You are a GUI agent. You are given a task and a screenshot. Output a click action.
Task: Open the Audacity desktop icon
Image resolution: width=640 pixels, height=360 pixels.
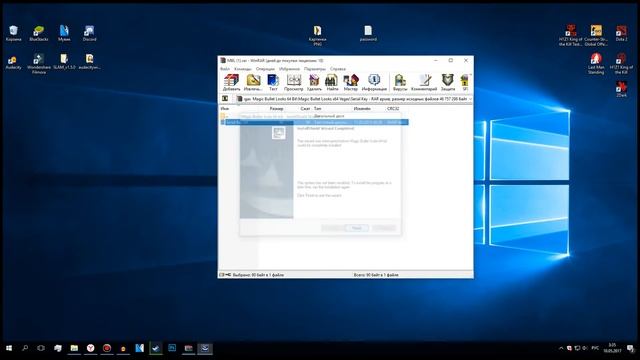[13, 62]
